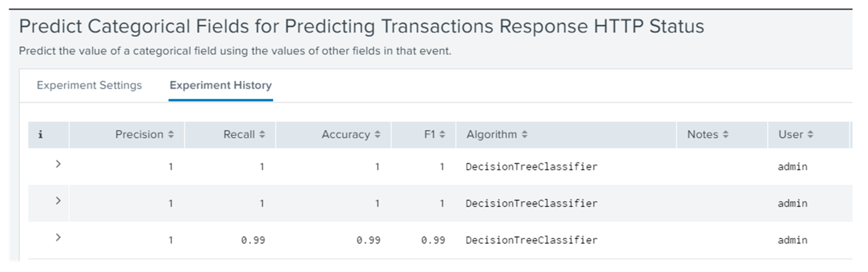The height and width of the screenshot is (272, 868).
Task: Click the Precision column sort arrows
Action: (x=171, y=135)
